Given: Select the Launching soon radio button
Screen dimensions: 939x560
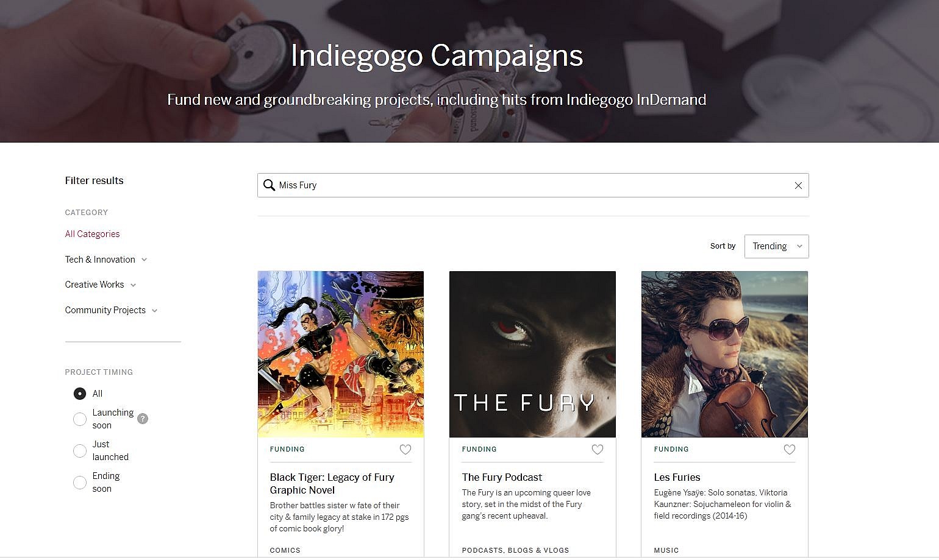Looking at the screenshot, I should pyautogui.click(x=80, y=419).
